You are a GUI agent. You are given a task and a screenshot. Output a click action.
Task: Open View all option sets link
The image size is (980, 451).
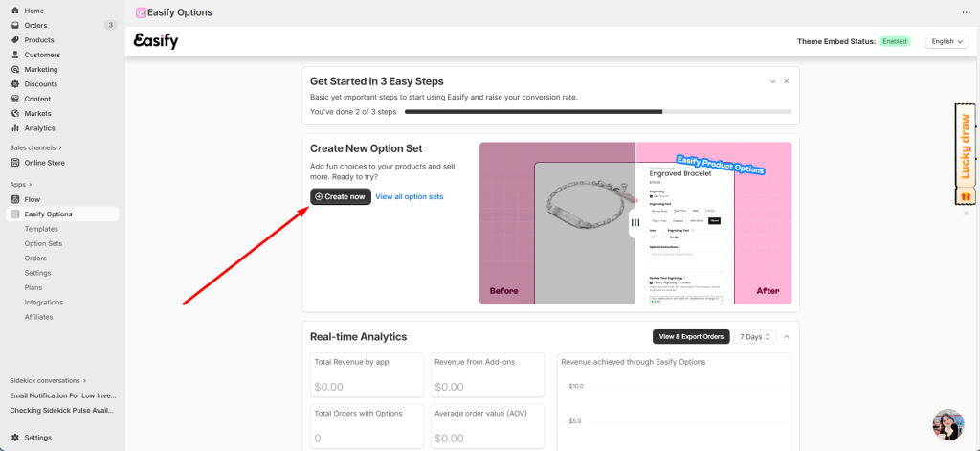coord(409,196)
